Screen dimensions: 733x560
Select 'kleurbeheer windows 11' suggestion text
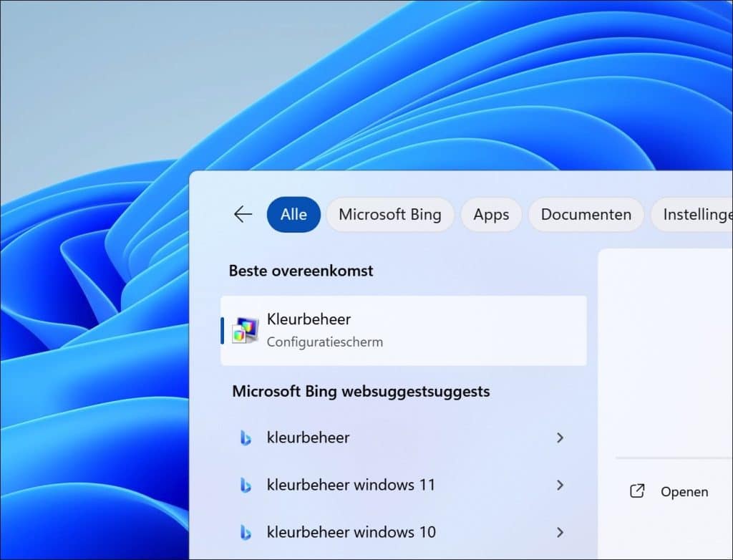point(351,485)
